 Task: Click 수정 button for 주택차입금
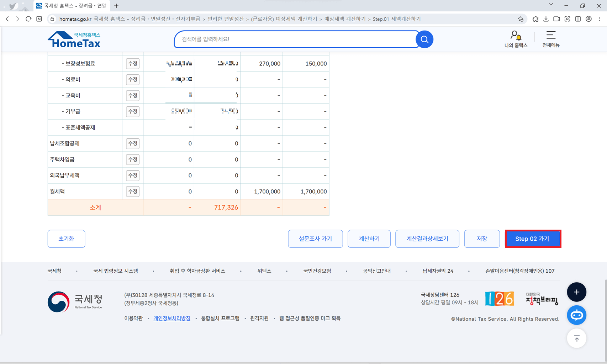tap(133, 160)
